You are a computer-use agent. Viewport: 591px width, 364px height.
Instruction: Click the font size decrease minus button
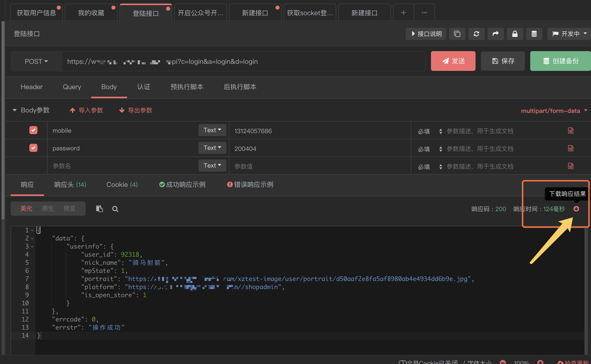[x=503, y=362]
